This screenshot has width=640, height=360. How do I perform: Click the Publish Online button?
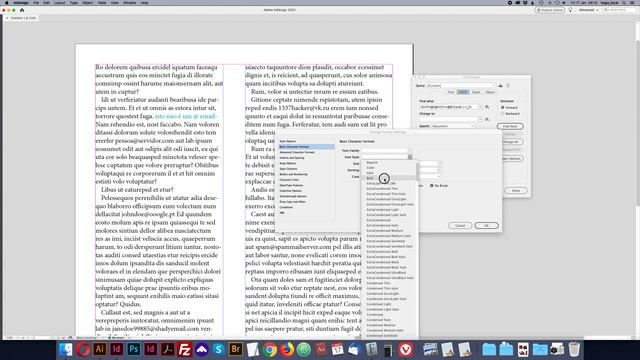point(550,10)
